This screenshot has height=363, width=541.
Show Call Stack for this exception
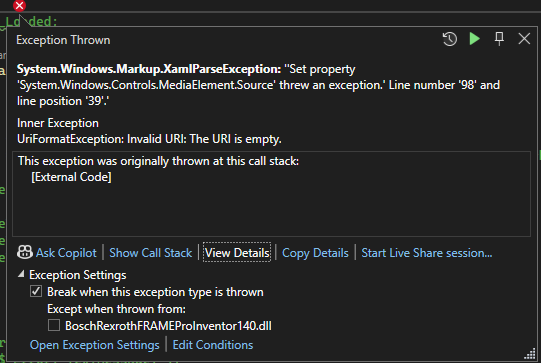(x=150, y=253)
